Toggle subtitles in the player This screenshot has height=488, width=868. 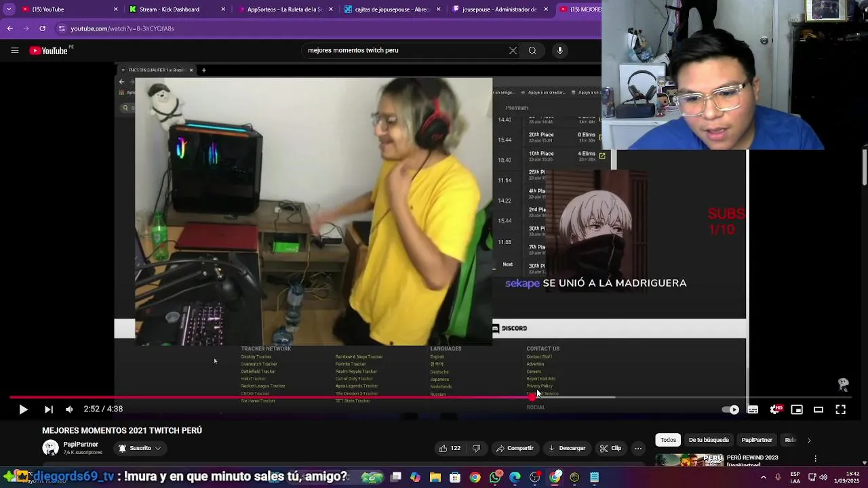coord(753,409)
